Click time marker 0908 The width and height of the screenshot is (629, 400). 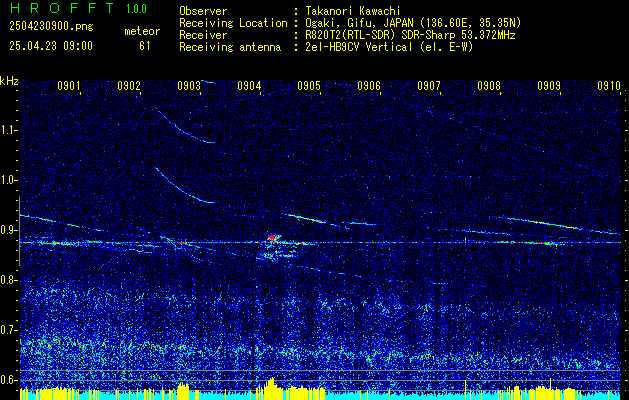489,85
